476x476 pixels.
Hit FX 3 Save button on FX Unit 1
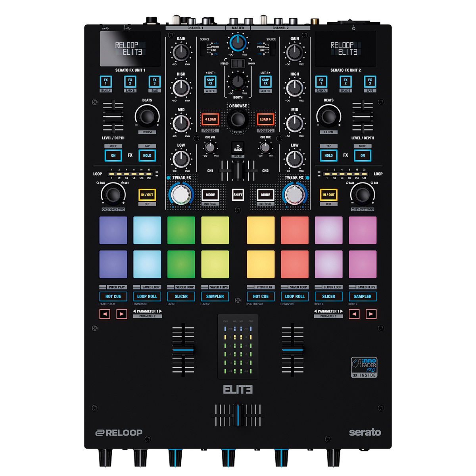tap(154, 82)
